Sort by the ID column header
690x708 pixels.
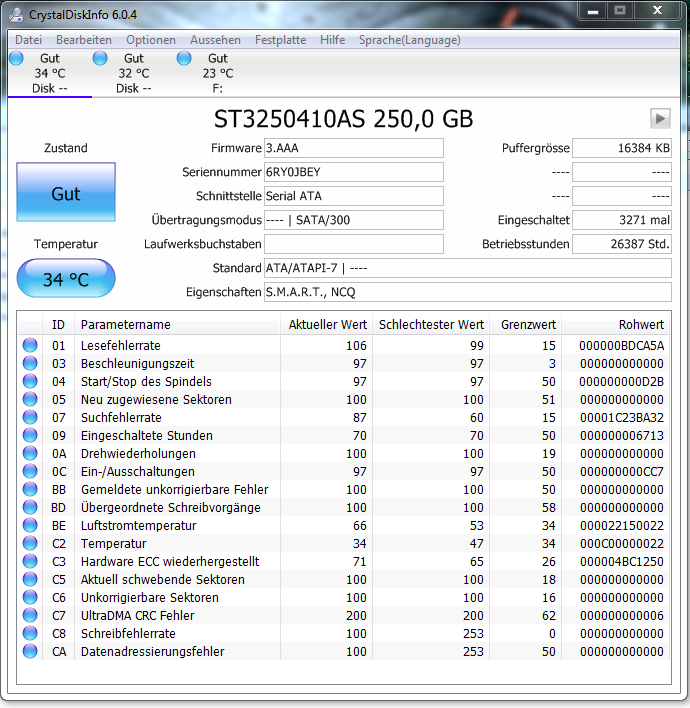[58, 324]
